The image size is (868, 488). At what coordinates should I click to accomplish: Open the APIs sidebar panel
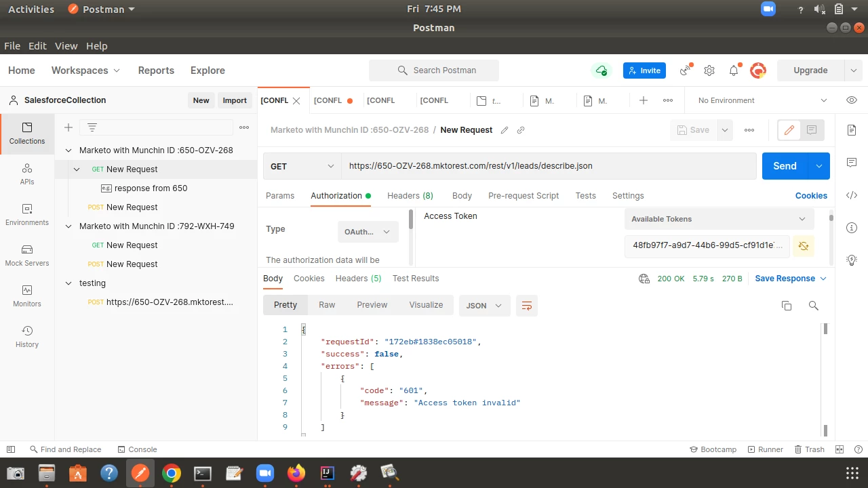[x=27, y=174]
